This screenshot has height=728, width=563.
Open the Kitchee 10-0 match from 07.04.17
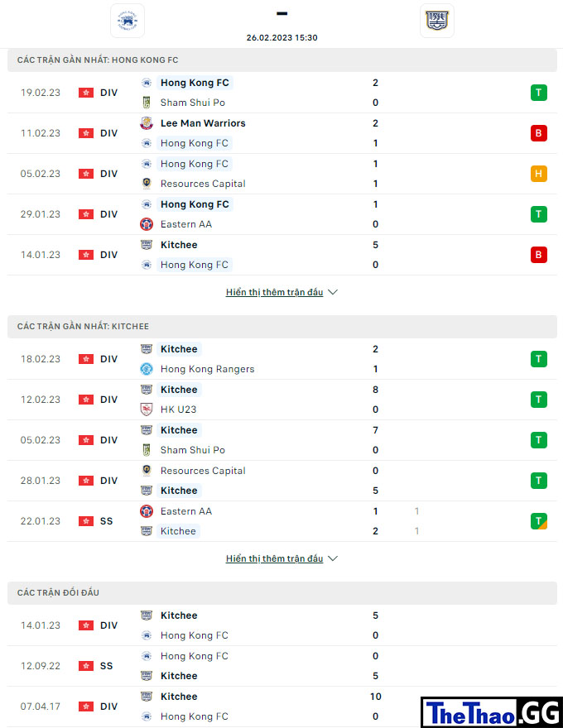(x=282, y=706)
